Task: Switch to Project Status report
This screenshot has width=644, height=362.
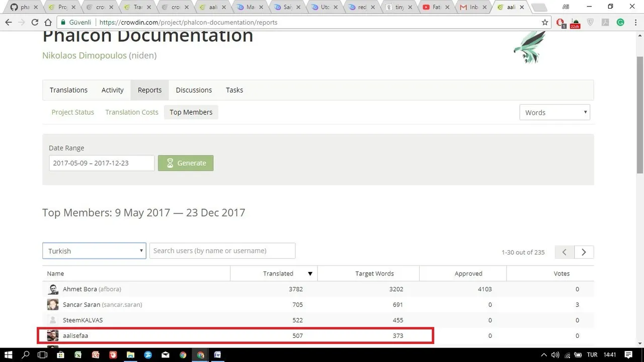Action: point(73,112)
